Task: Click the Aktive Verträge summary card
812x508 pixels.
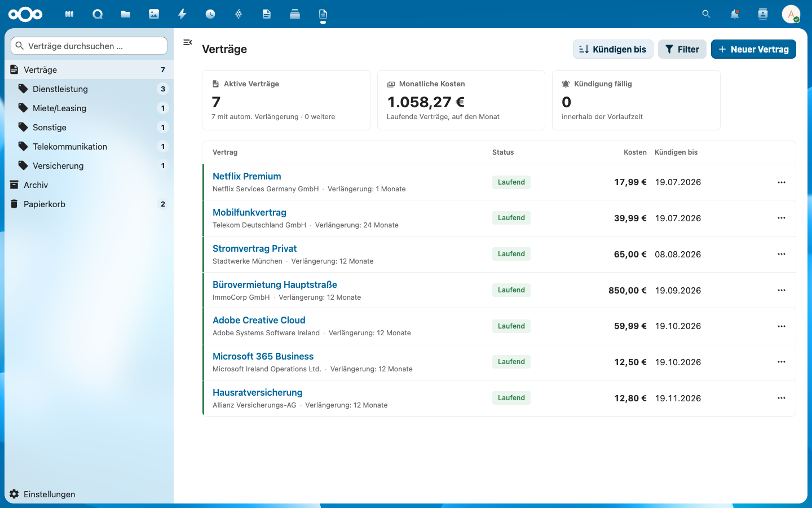Action: point(286,100)
